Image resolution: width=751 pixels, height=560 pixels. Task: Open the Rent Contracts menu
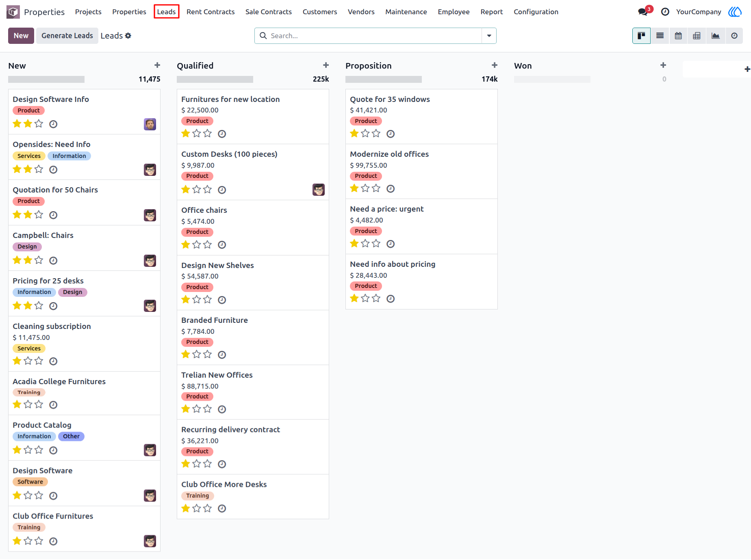point(211,12)
